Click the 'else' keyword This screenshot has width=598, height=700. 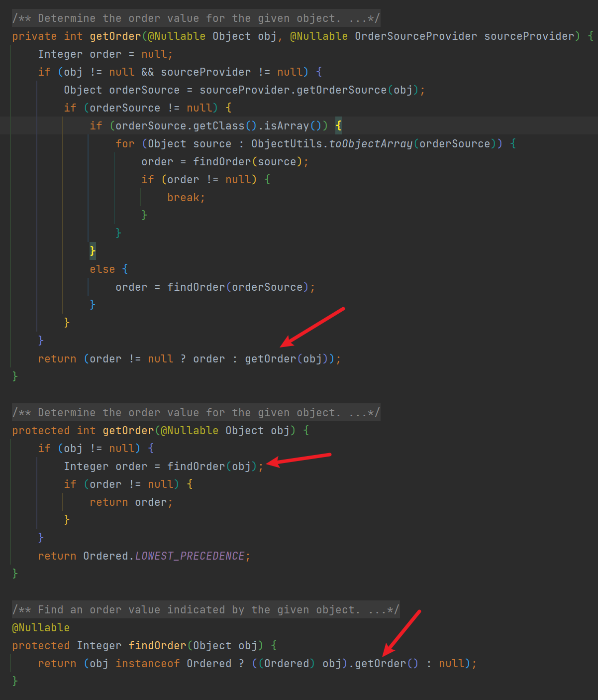pyautogui.click(x=102, y=269)
